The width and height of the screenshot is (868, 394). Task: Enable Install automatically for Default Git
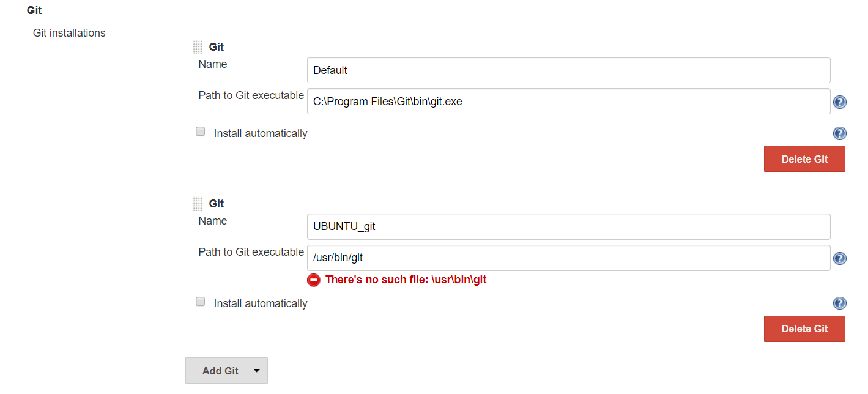click(x=200, y=132)
